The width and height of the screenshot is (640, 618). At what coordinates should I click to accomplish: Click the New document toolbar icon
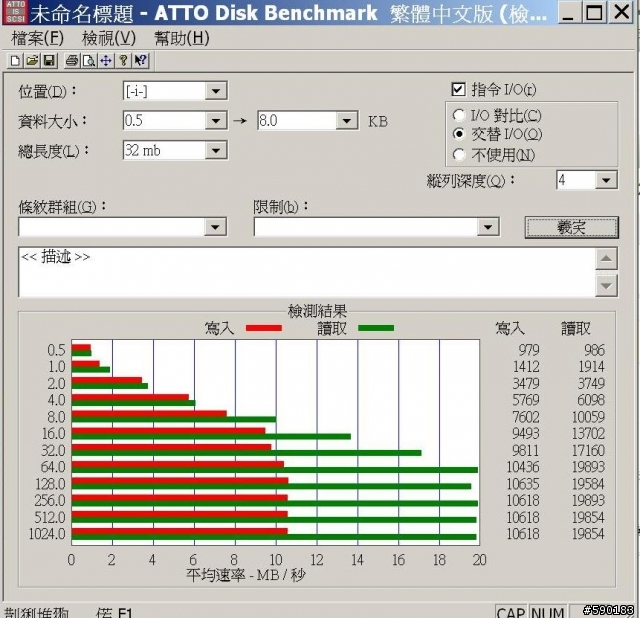point(15,61)
